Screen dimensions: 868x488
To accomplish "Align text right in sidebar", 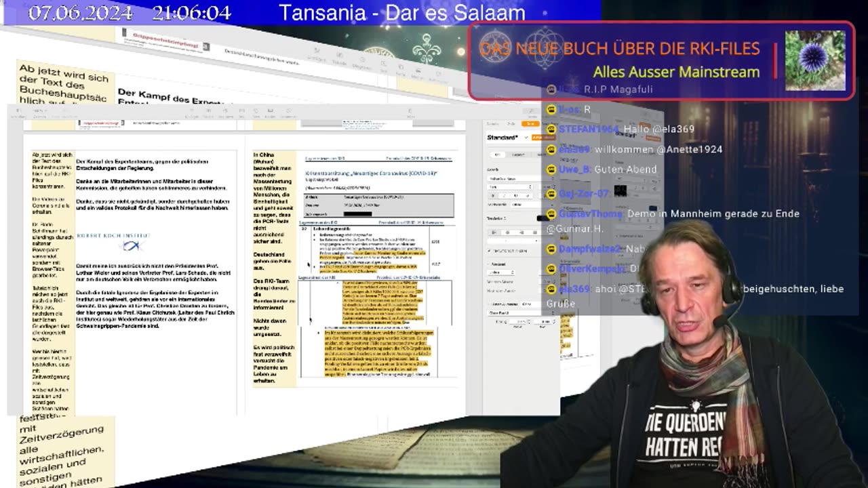I will click(x=521, y=232).
